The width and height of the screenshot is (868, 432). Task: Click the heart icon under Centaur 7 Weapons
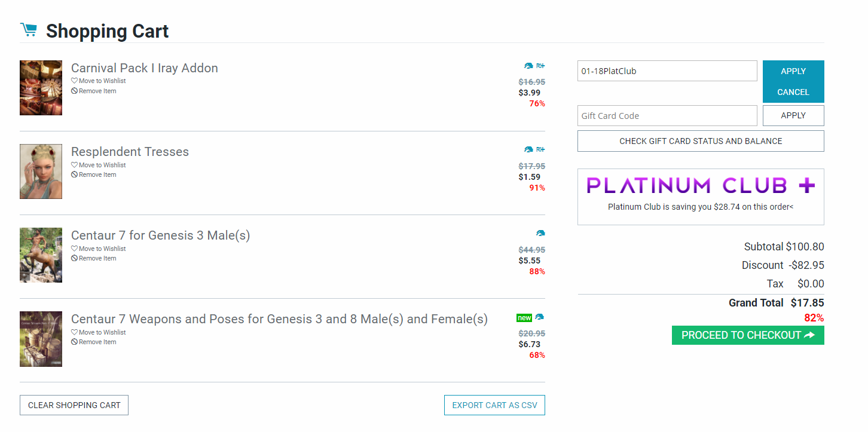coord(75,332)
